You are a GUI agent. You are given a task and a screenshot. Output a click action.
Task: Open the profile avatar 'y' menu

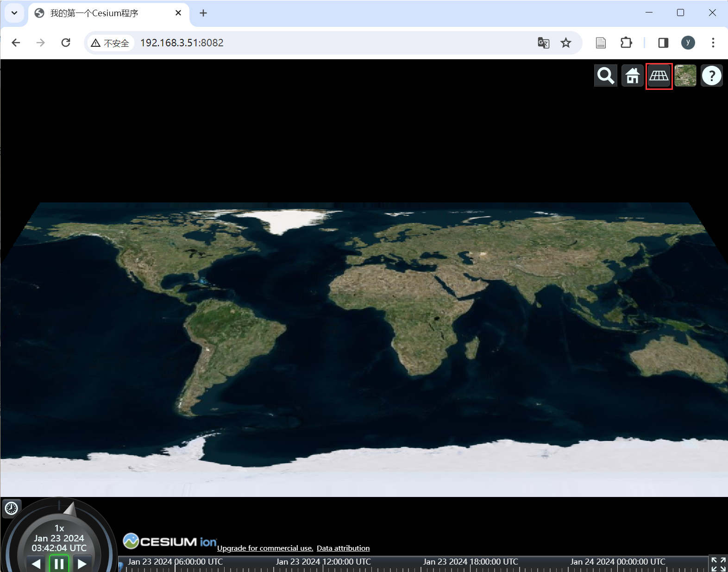coord(688,43)
